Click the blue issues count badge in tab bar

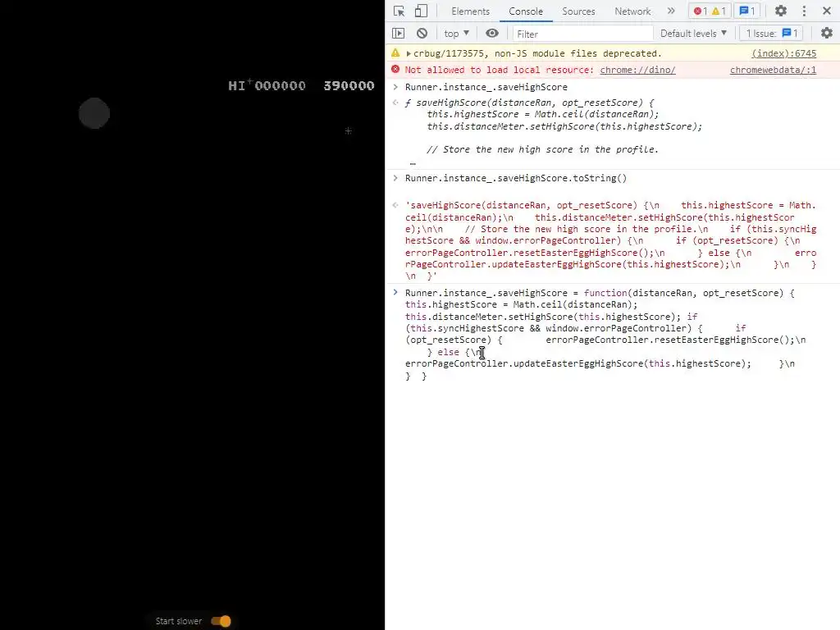coord(746,11)
